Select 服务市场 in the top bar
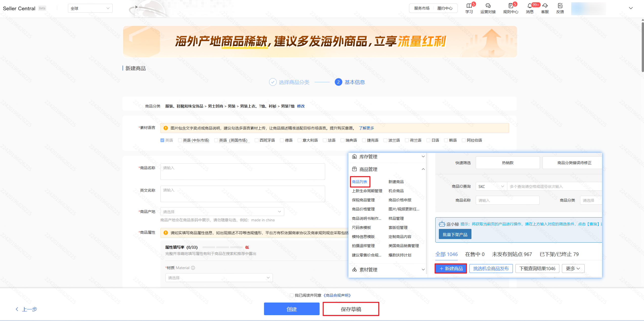The width and height of the screenshot is (644, 321). tap(422, 8)
